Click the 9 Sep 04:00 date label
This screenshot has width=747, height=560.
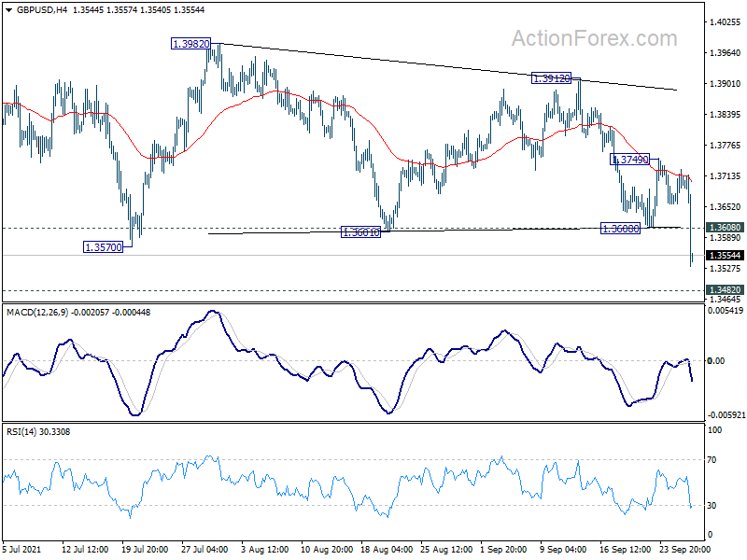[563, 550]
